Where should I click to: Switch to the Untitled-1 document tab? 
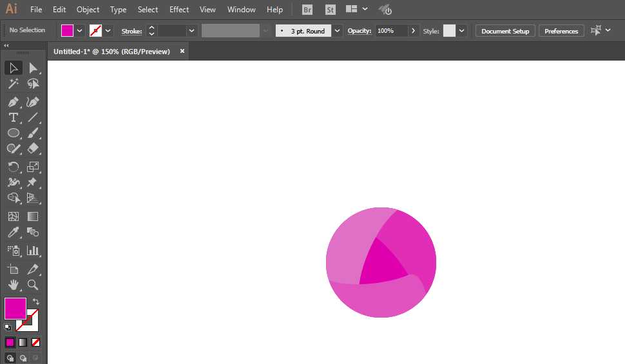[111, 52]
